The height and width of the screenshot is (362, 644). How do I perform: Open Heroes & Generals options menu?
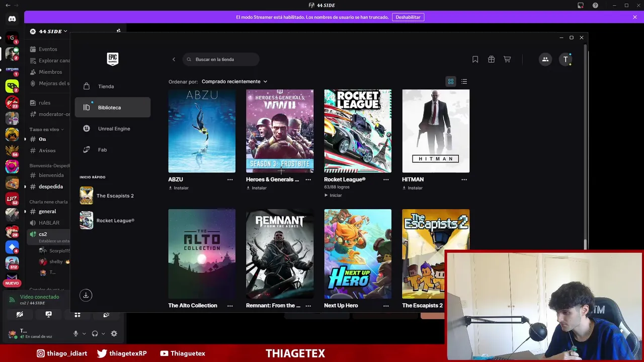[308, 179]
